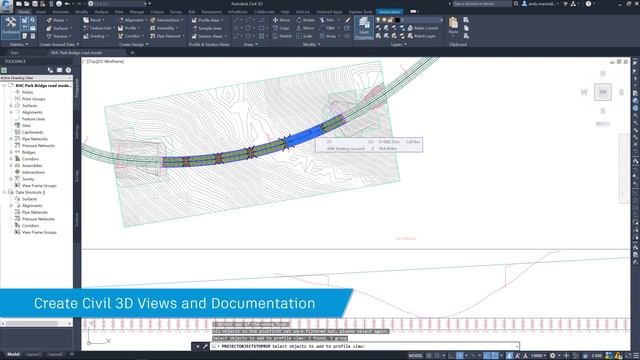Expand the Create Design panel dropdown

click(x=133, y=44)
